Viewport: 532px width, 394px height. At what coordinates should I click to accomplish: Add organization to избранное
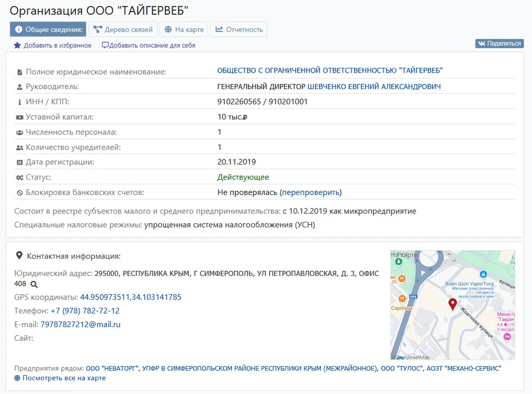click(58, 45)
